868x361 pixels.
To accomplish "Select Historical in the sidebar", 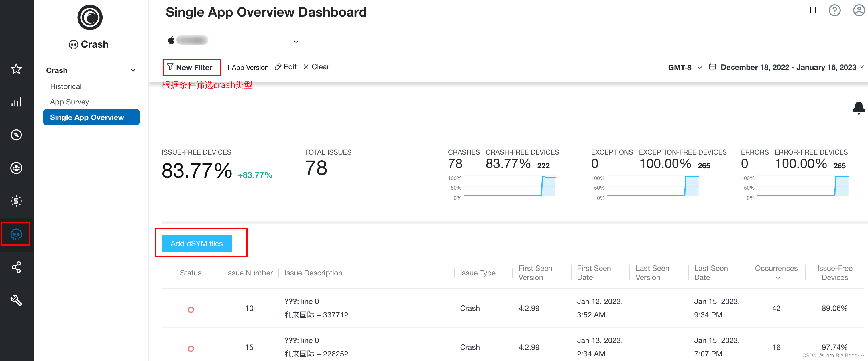I will 66,86.
